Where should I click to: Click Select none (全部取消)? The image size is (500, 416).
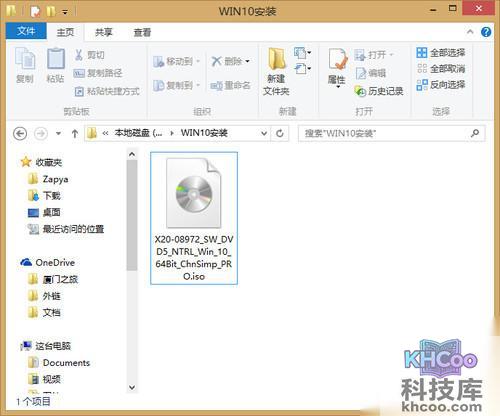[x=441, y=69]
